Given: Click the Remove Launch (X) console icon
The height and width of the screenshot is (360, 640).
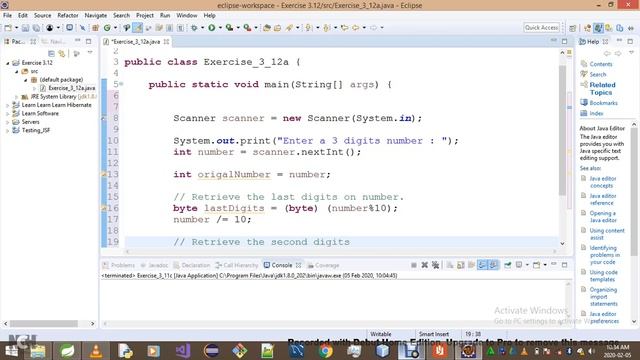Looking at the screenshot, I should 424,265.
